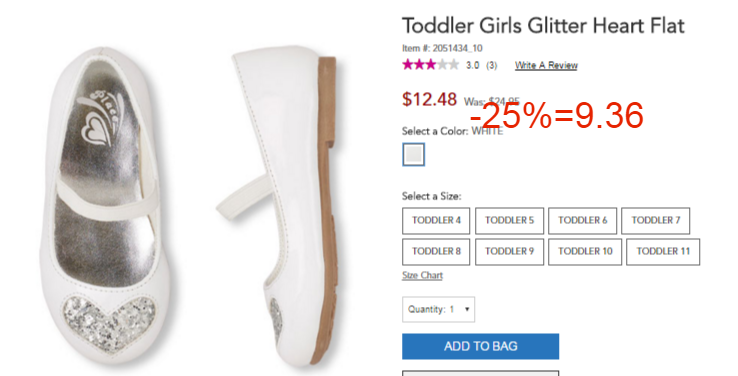The image size is (738, 376).
Task: View the side profile shoe image
Action: tap(278, 205)
